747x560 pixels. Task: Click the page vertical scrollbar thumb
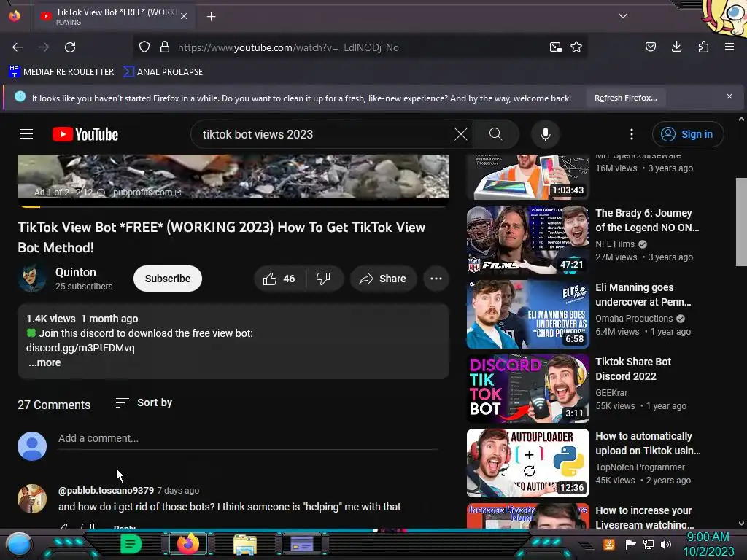[741, 222]
